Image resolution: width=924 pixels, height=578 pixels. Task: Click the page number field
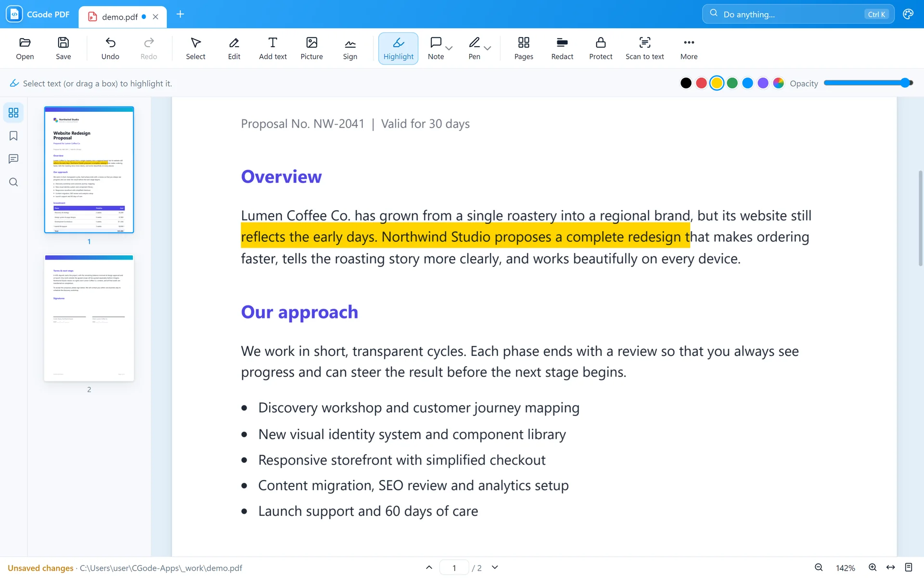click(454, 568)
